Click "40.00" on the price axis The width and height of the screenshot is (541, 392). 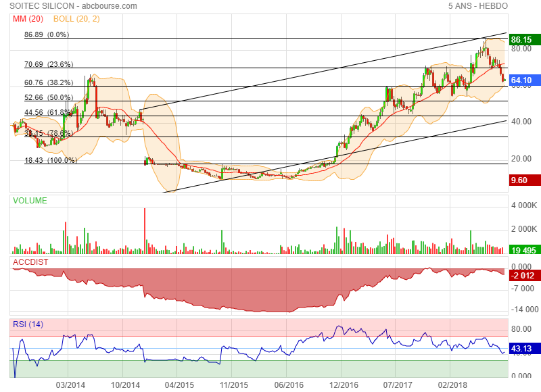point(521,122)
